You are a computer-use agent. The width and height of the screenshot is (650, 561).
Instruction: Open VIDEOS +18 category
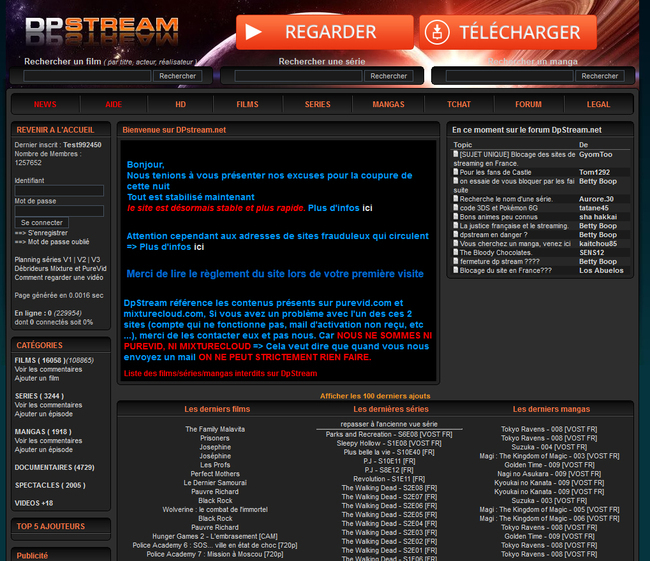(34, 503)
